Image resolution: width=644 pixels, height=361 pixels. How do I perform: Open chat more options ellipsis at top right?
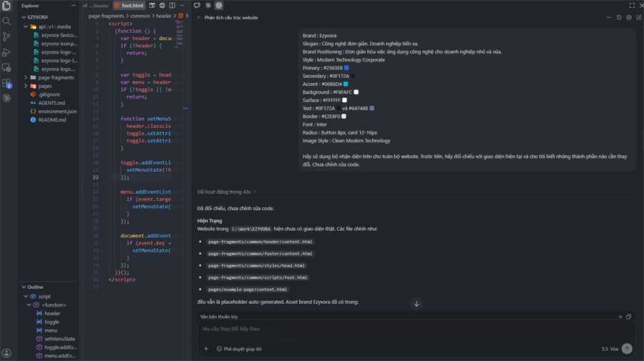point(609,18)
